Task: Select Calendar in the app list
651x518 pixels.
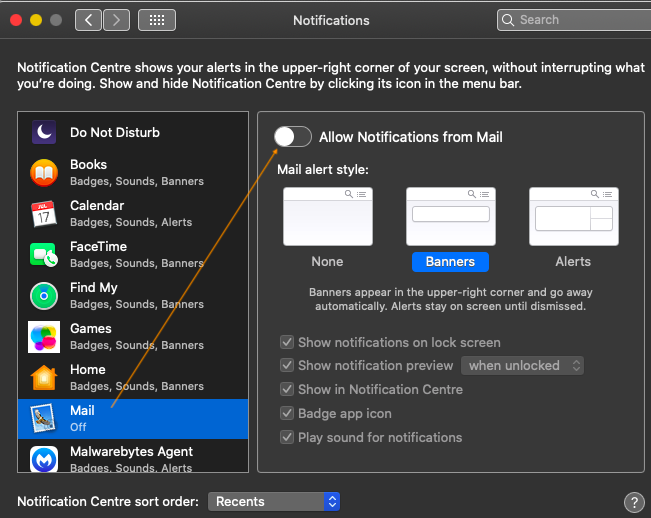Action: click(x=133, y=214)
